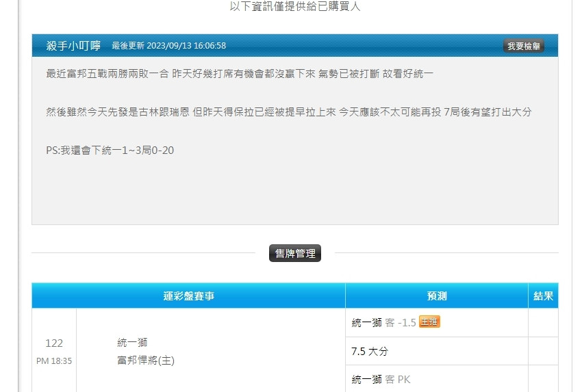This screenshot has width=582, height=392.
Task: Click game number 122
Action: point(54,343)
